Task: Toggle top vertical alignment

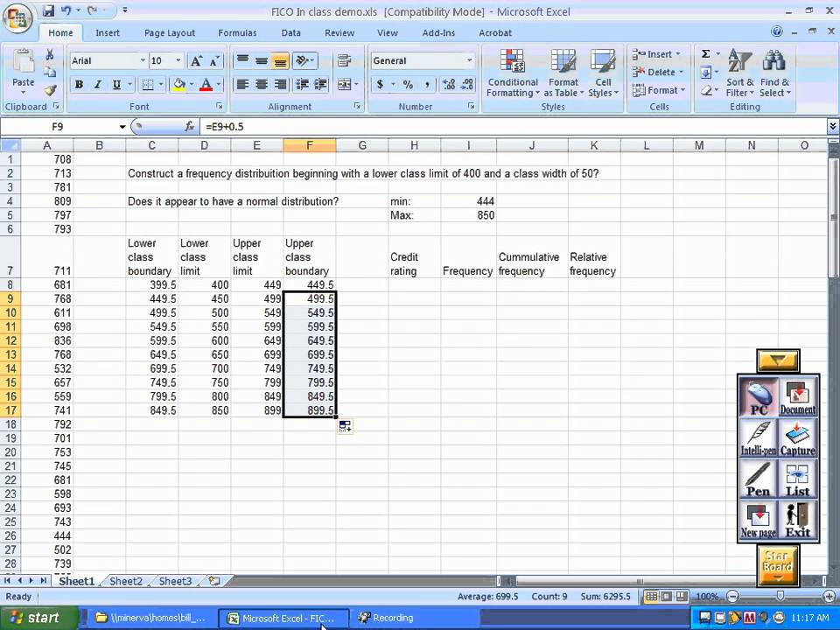Action: coord(242,60)
